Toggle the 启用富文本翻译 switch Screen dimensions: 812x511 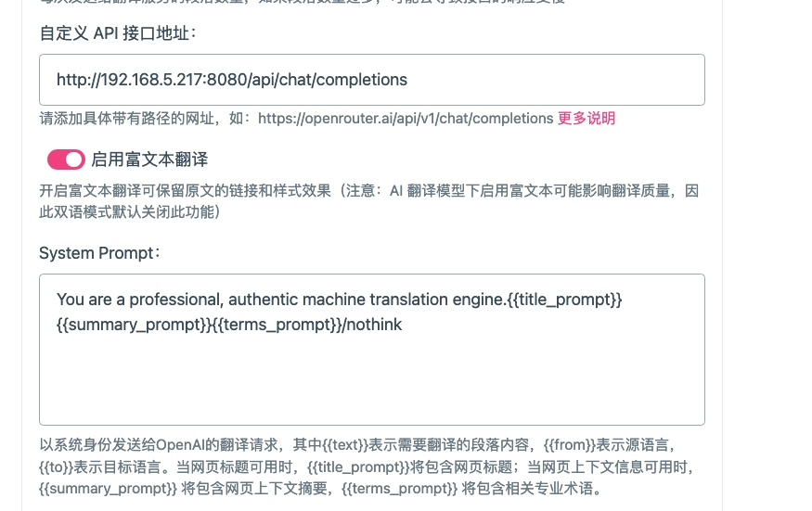click(66, 160)
